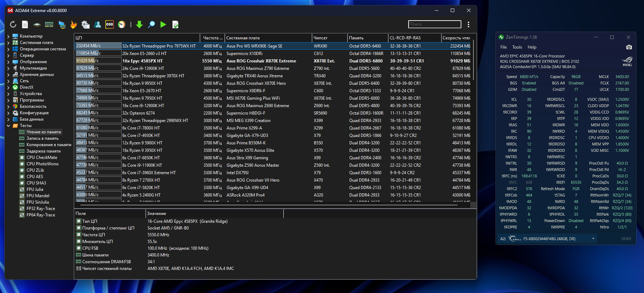Sort by the ЦП column header
Screen dimensions: 644x293
[137, 38]
